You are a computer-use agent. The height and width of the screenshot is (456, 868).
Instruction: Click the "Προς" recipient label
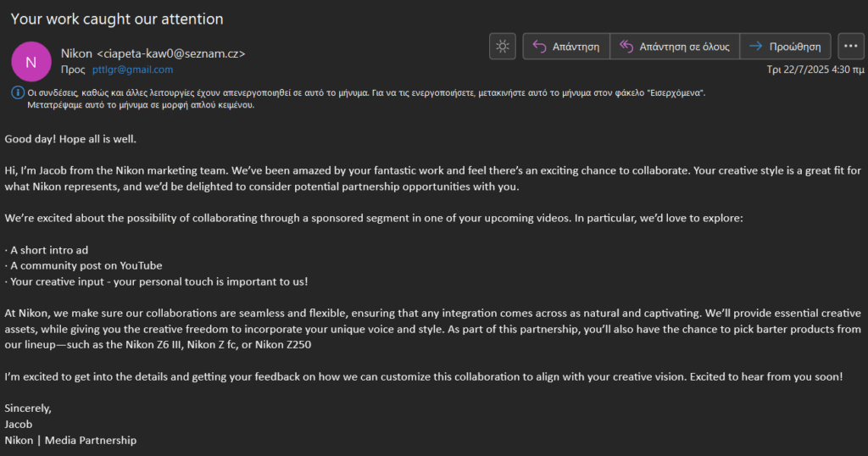point(73,70)
